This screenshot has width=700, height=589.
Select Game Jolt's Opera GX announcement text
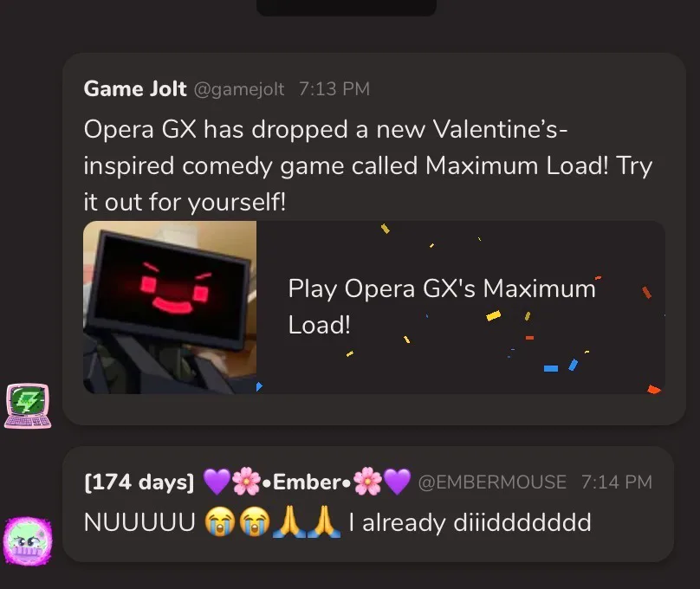pos(368,165)
